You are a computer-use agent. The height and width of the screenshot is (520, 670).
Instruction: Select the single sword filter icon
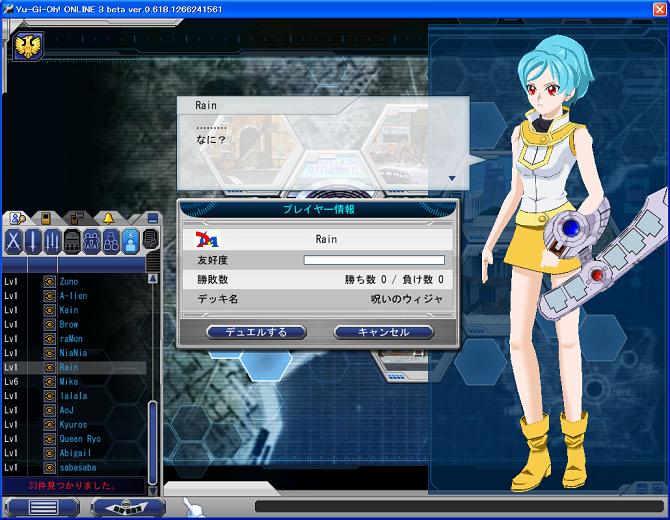click(33, 241)
